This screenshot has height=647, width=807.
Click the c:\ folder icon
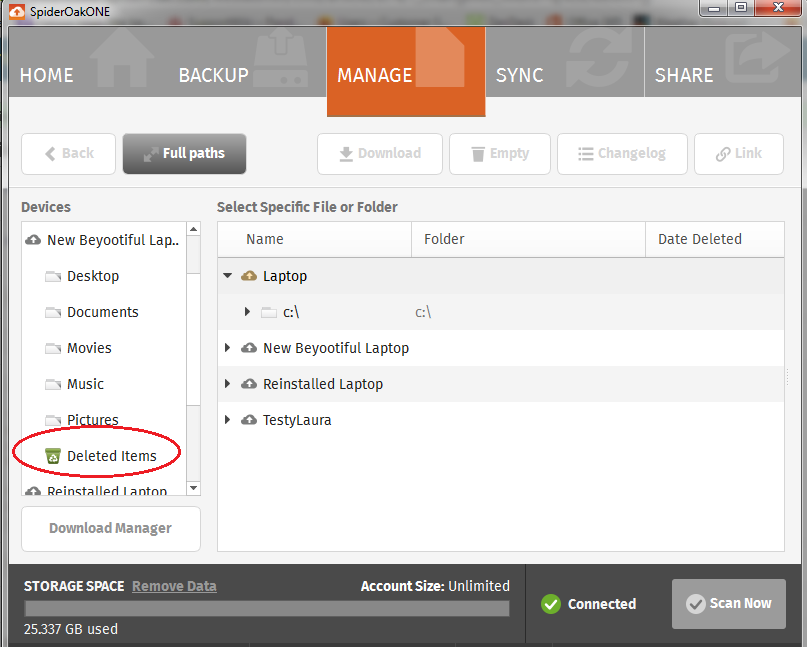point(269,312)
